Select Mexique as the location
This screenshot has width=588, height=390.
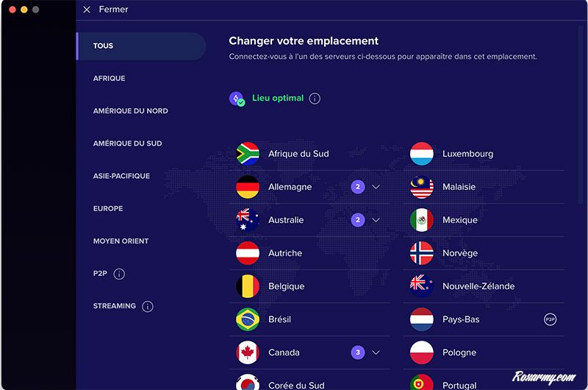pyautogui.click(x=460, y=220)
